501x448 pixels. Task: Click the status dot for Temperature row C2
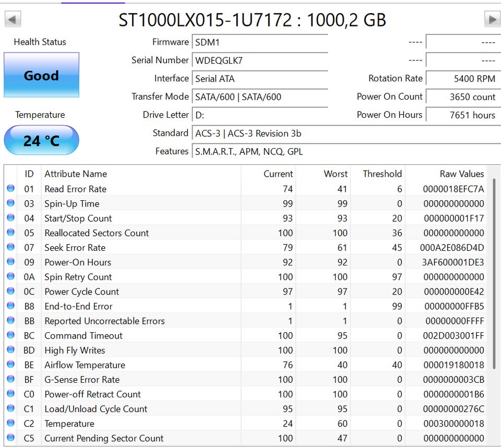[10, 423]
